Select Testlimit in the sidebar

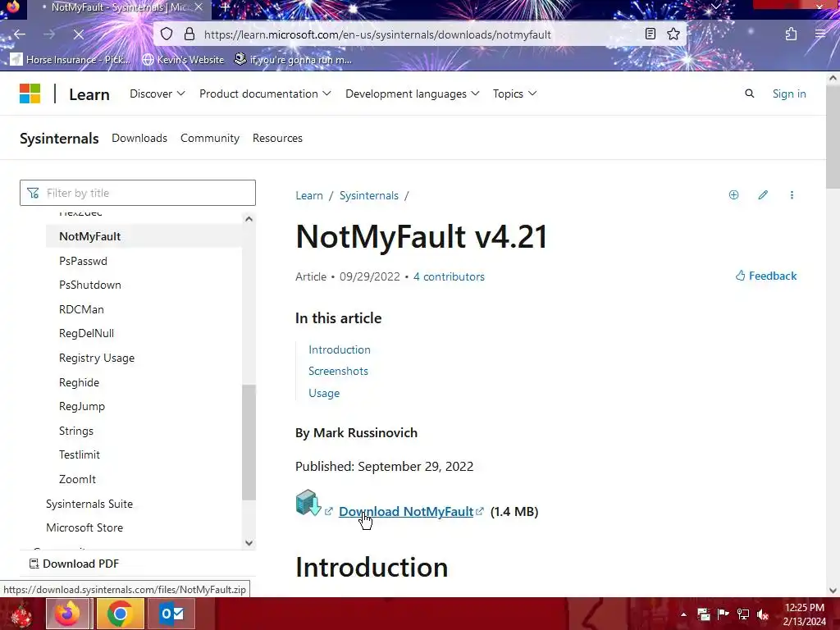coord(80,454)
